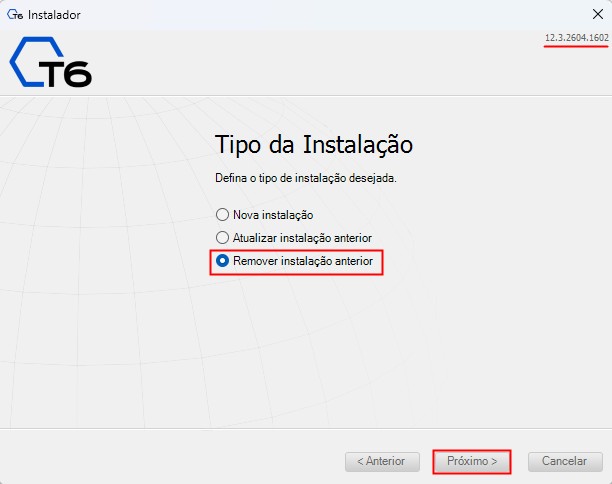Click the Próximo > button
612x484 pixels.
[x=472, y=461]
